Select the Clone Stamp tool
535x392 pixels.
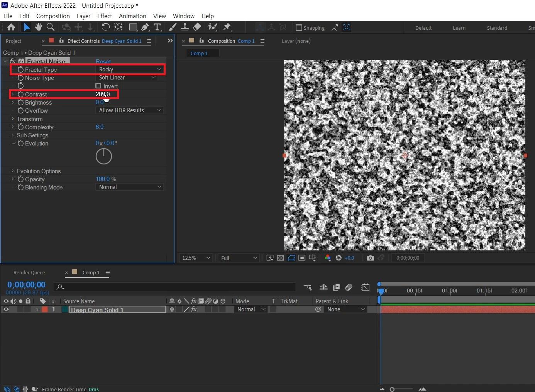(x=185, y=27)
